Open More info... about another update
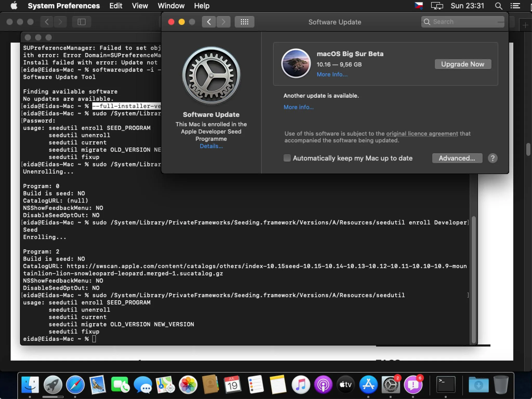Image resolution: width=532 pixels, height=399 pixels. (x=298, y=107)
